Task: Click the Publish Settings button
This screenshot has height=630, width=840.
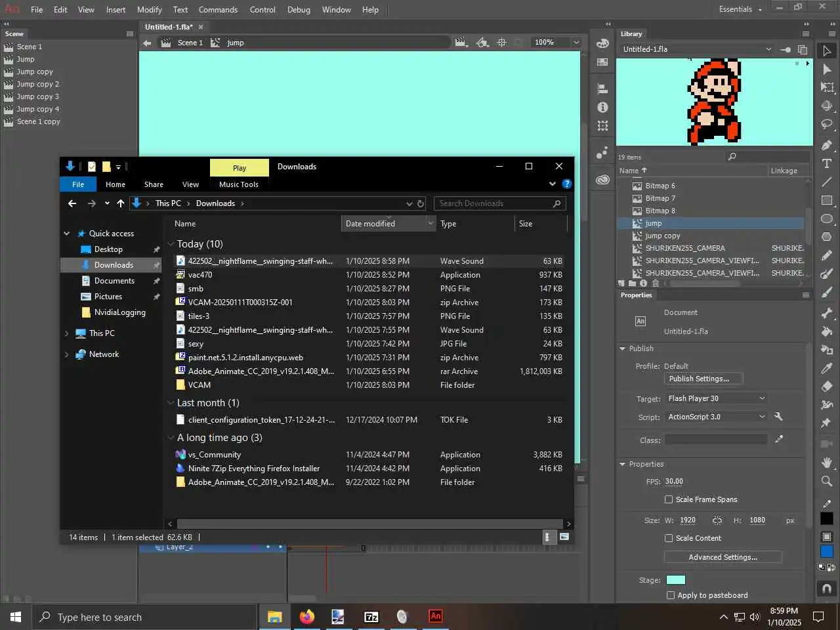Action: (x=703, y=379)
